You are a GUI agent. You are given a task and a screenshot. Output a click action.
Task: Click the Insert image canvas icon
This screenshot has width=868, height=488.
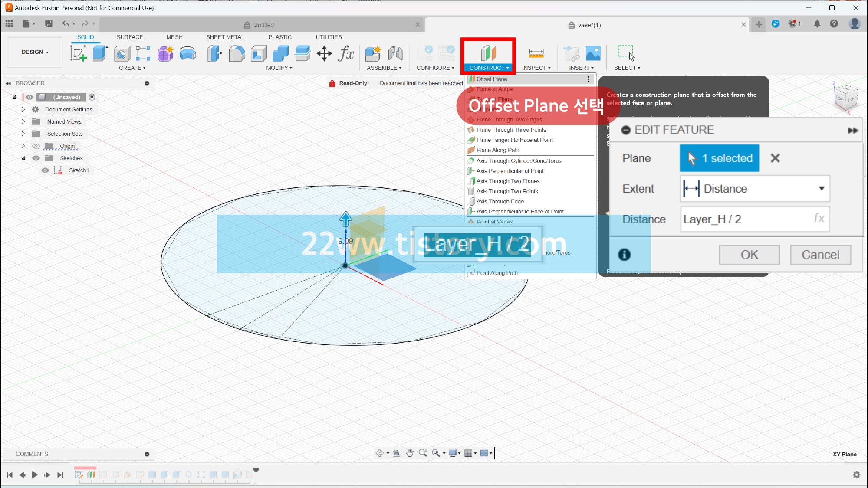(593, 54)
